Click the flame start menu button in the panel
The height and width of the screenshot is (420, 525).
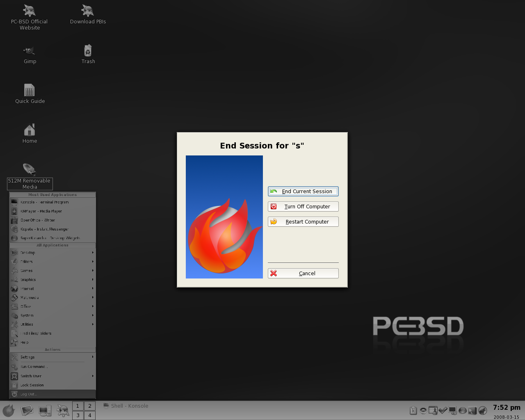coord(9,411)
